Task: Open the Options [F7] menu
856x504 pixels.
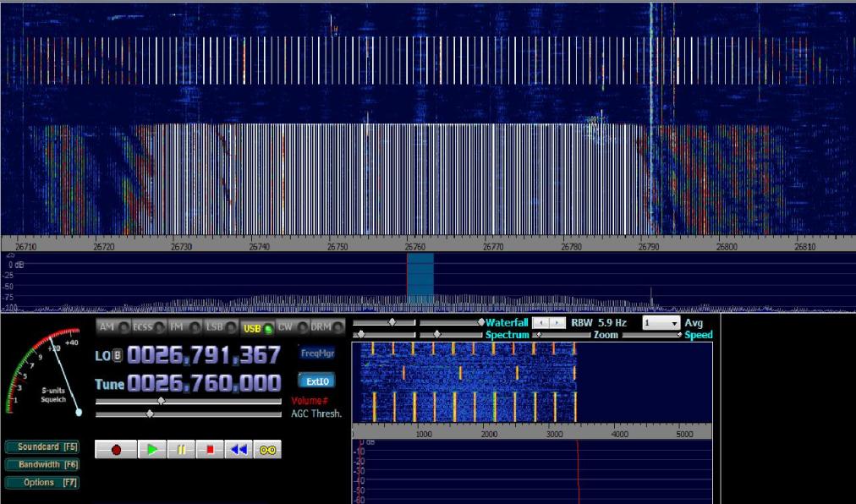Action: click(x=42, y=483)
